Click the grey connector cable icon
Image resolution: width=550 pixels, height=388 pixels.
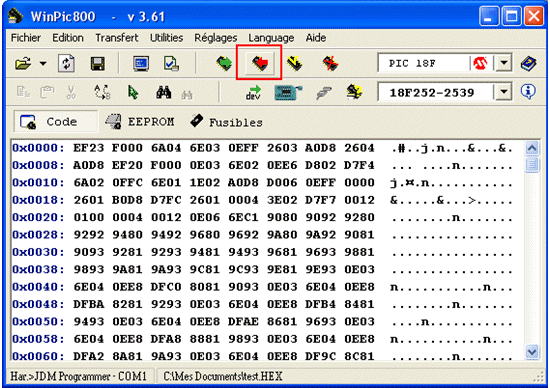(323, 93)
